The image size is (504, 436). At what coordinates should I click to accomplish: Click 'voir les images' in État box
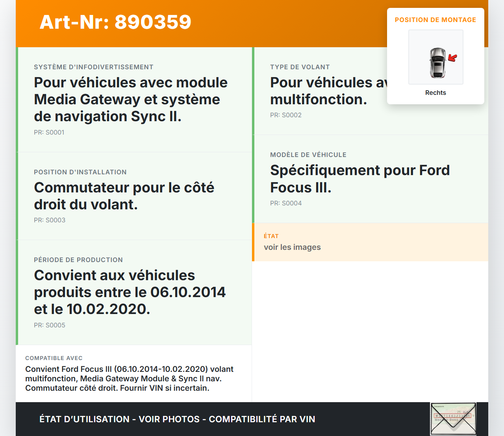(x=292, y=247)
